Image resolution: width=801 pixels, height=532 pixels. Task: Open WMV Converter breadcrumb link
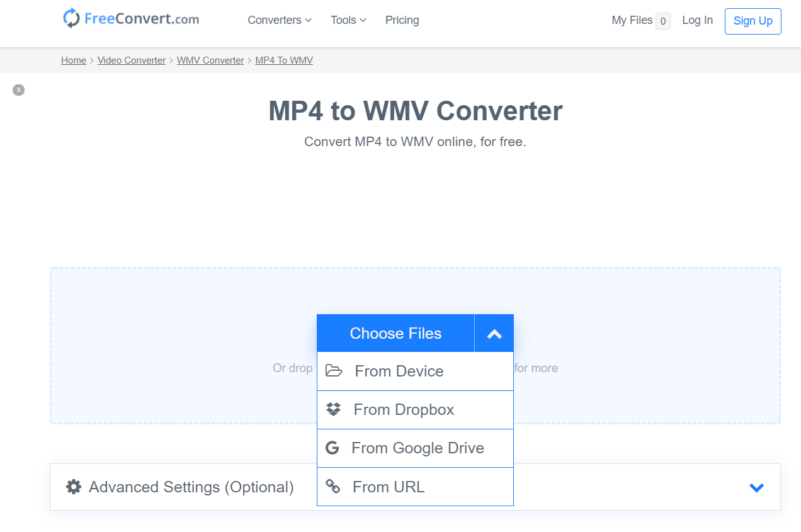(x=210, y=60)
